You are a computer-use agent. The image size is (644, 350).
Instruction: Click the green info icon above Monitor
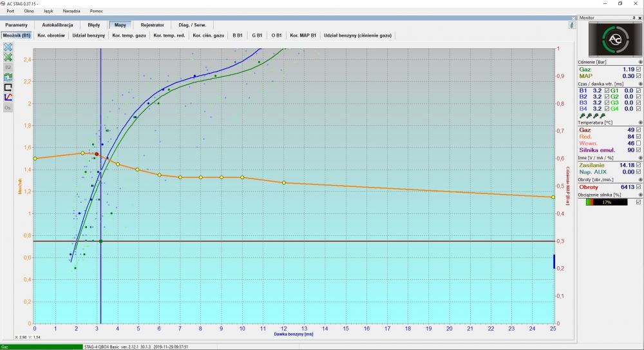[572, 25]
